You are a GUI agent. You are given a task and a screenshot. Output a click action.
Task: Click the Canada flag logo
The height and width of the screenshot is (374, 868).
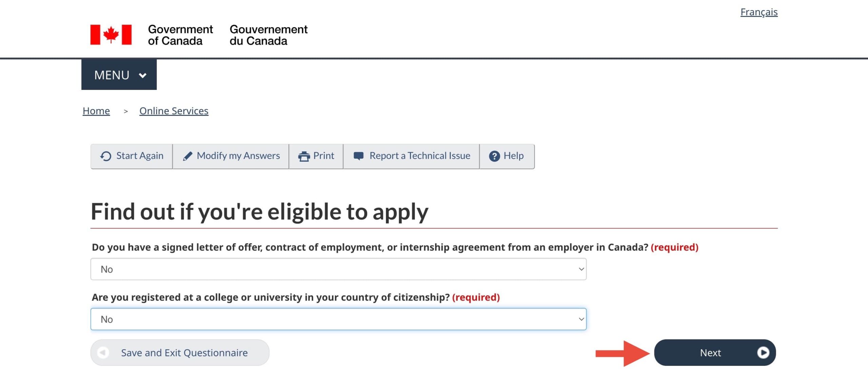pos(111,35)
